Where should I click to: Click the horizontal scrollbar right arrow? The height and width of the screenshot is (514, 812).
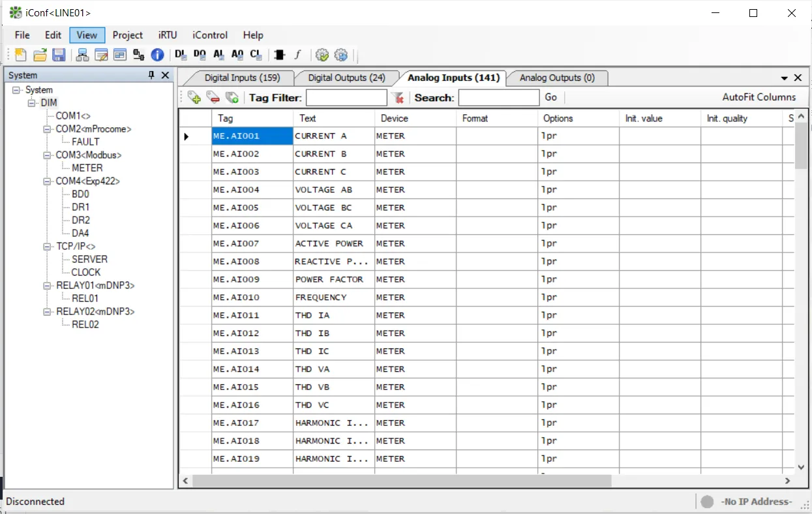click(x=787, y=481)
